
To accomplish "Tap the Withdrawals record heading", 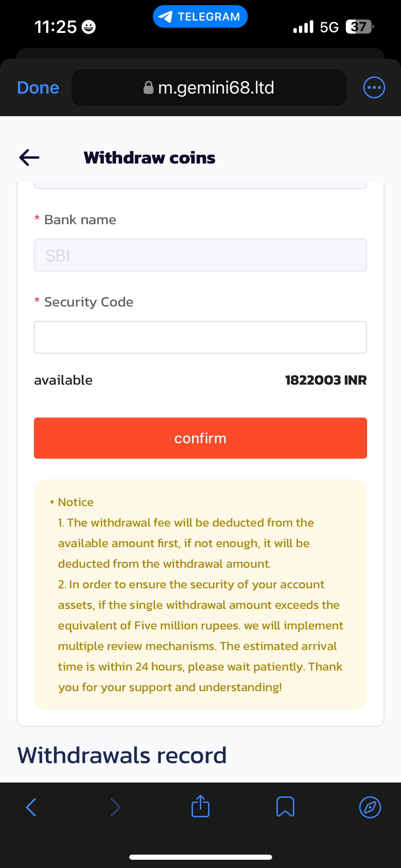I will [x=122, y=755].
